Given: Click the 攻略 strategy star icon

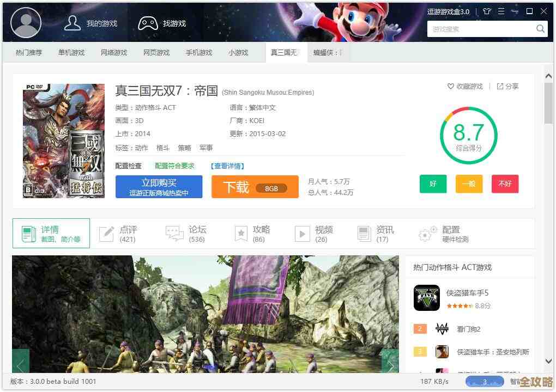Looking at the screenshot, I should coord(241,233).
